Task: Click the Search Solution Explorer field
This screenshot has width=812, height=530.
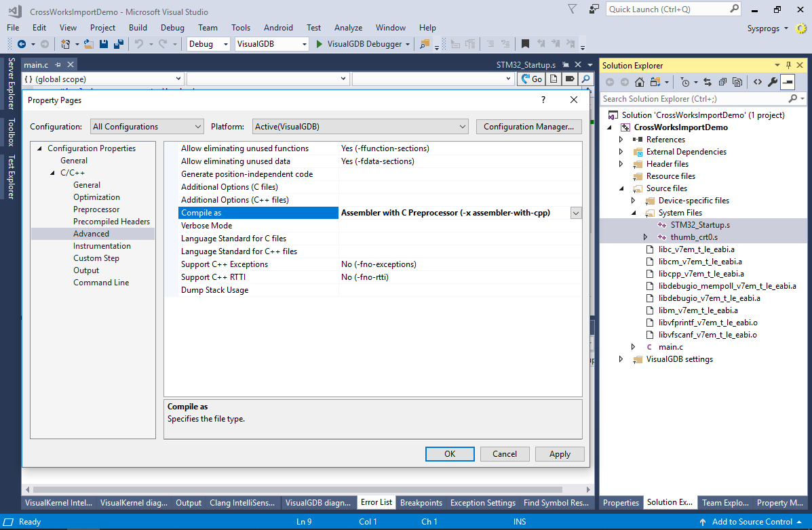Action: [x=694, y=99]
